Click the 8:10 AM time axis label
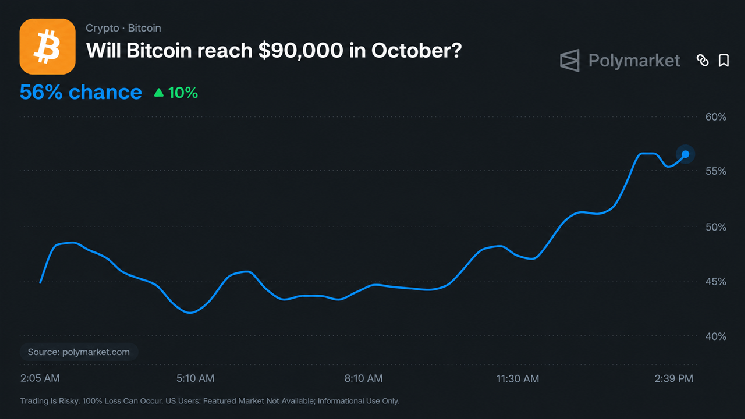 coord(363,378)
